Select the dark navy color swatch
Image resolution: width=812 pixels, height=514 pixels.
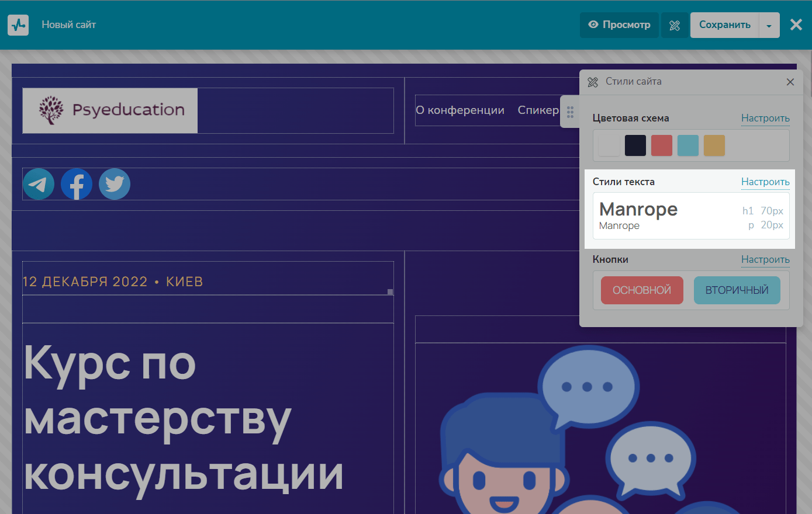635,145
